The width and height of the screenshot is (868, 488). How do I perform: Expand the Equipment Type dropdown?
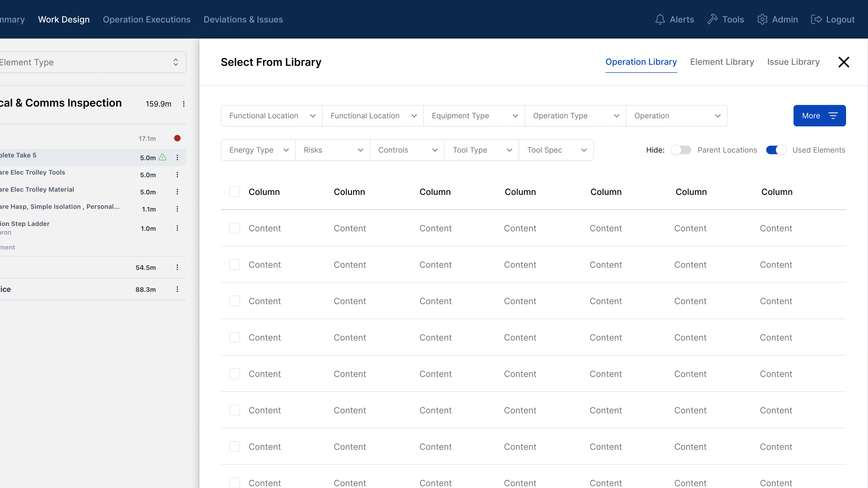pyautogui.click(x=474, y=115)
